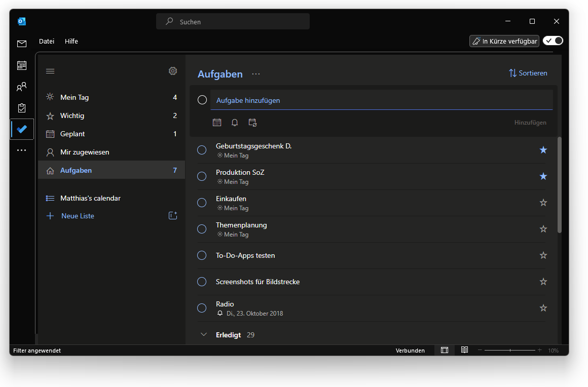This screenshot has height=387, width=588.
Task: Click the repeat icon for new task
Action: 252,123
